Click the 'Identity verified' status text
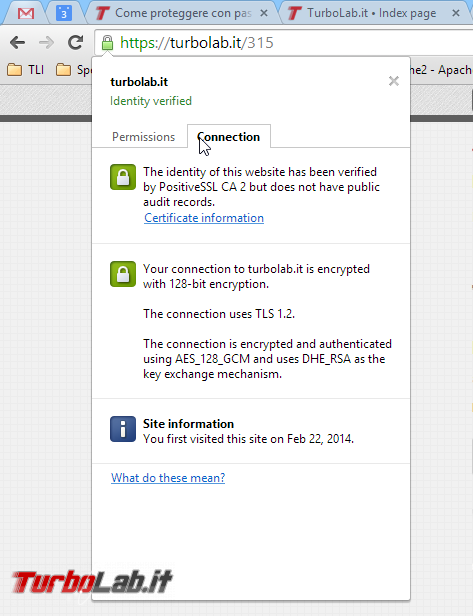The image size is (473, 616). (151, 101)
